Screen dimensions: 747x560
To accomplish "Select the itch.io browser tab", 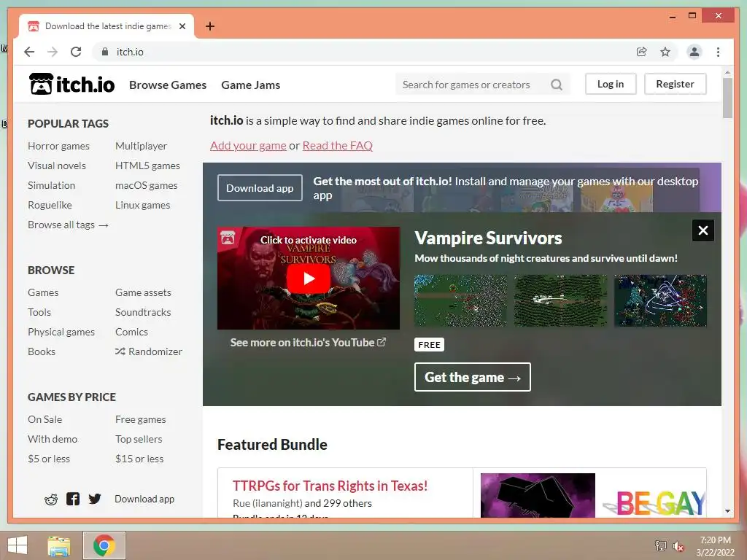I will [x=107, y=26].
